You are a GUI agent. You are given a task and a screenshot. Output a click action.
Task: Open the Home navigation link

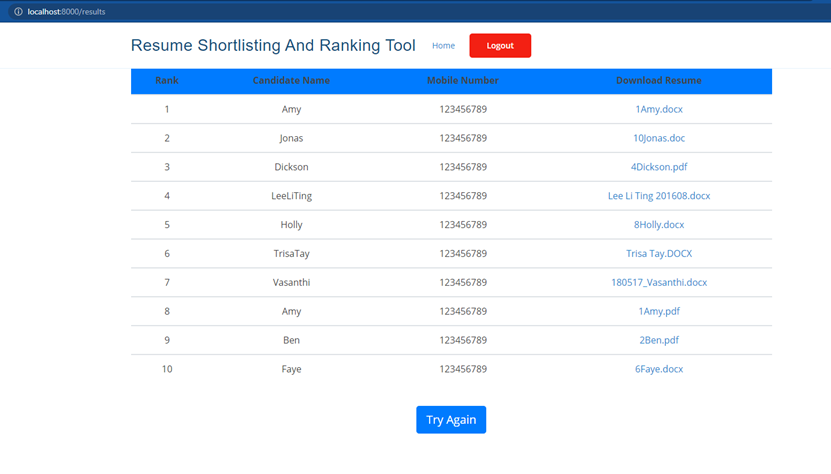coord(443,46)
